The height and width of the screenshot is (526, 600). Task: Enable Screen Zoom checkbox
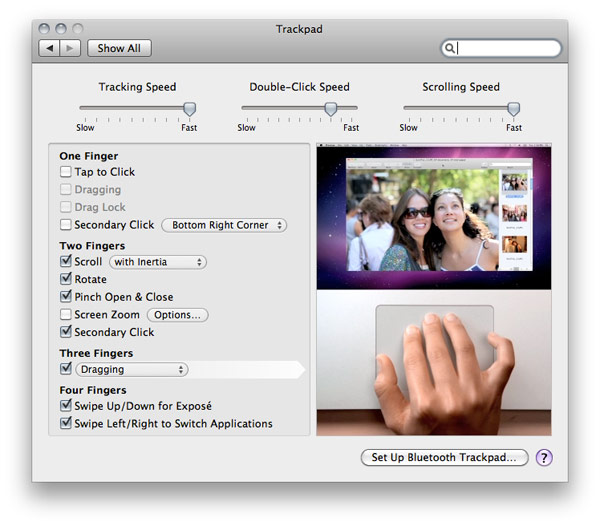[66, 315]
